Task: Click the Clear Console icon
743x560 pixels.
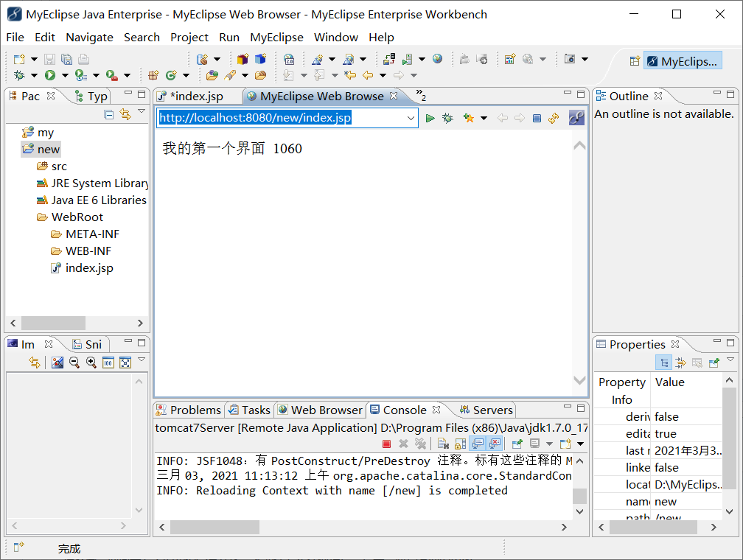Action: point(443,444)
